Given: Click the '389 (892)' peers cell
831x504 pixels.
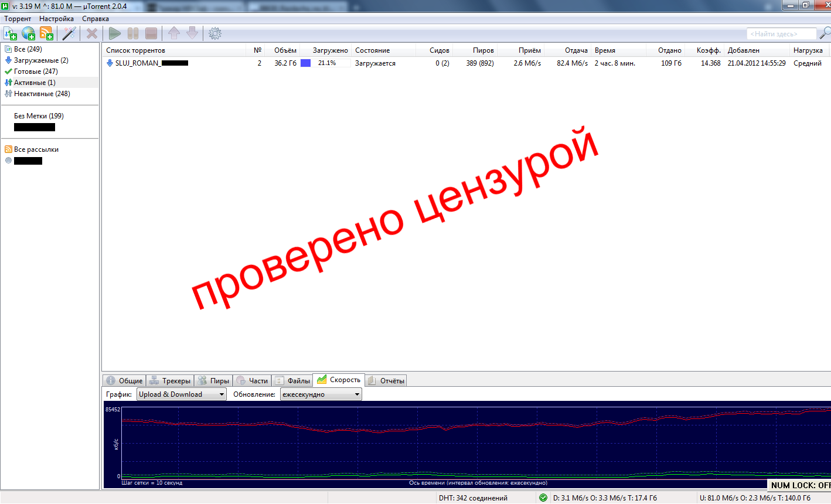Looking at the screenshot, I should pyautogui.click(x=480, y=63).
